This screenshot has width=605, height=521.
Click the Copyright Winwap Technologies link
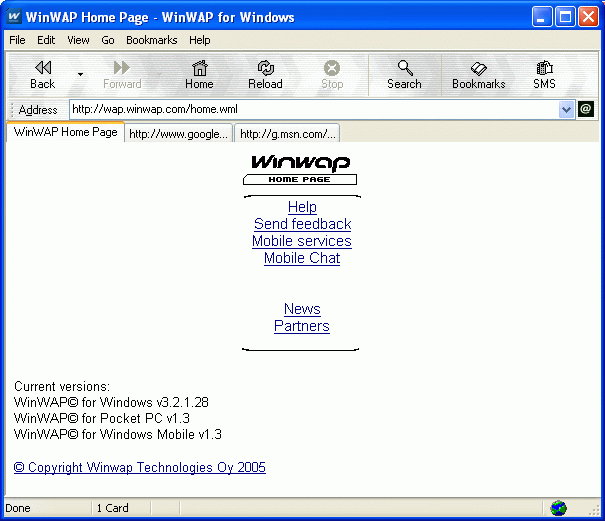(140, 467)
